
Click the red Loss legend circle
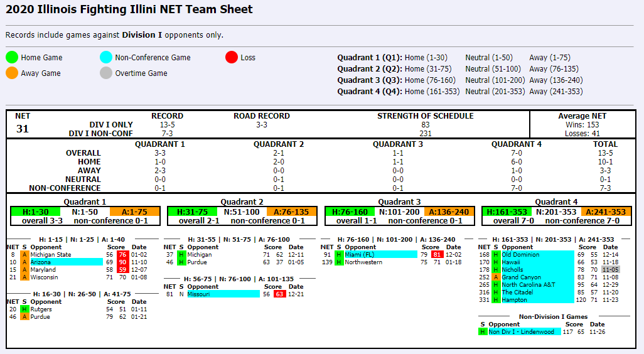[232, 57]
